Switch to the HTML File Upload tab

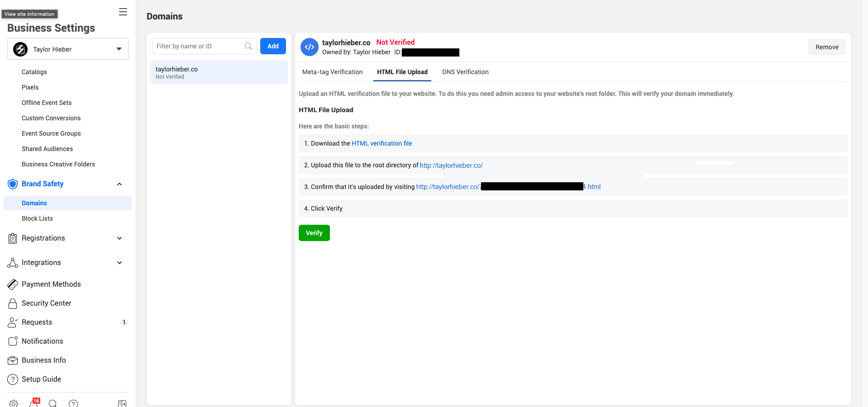(402, 72)
